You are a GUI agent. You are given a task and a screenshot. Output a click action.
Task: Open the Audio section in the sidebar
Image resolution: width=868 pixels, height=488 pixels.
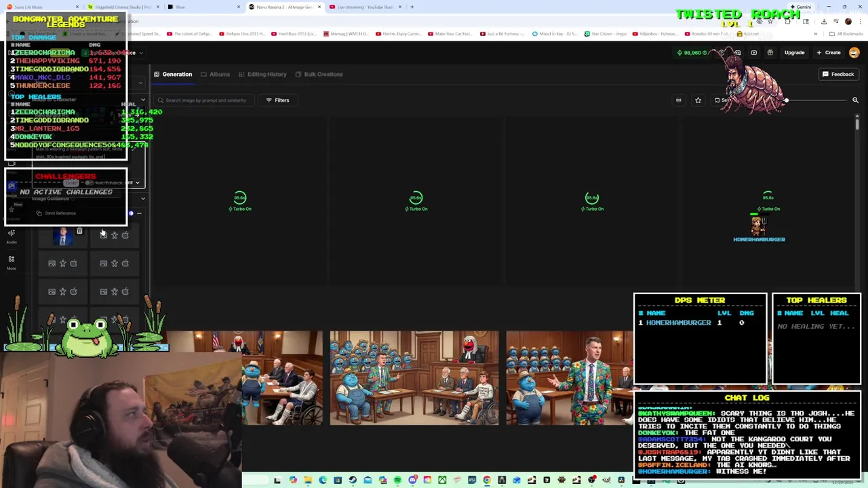[x=12, y=236]
